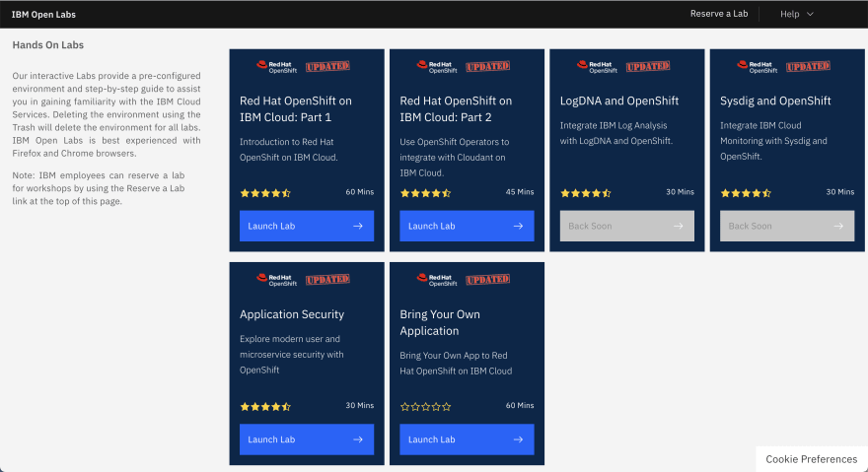Click the Red Hat logo on Bring Your Own Application card
This screenshot has height=472, width=868.
tap(437, 280)
